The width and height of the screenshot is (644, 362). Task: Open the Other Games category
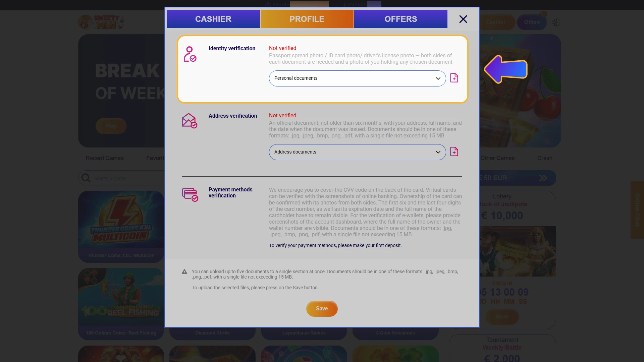click(497, 158)
